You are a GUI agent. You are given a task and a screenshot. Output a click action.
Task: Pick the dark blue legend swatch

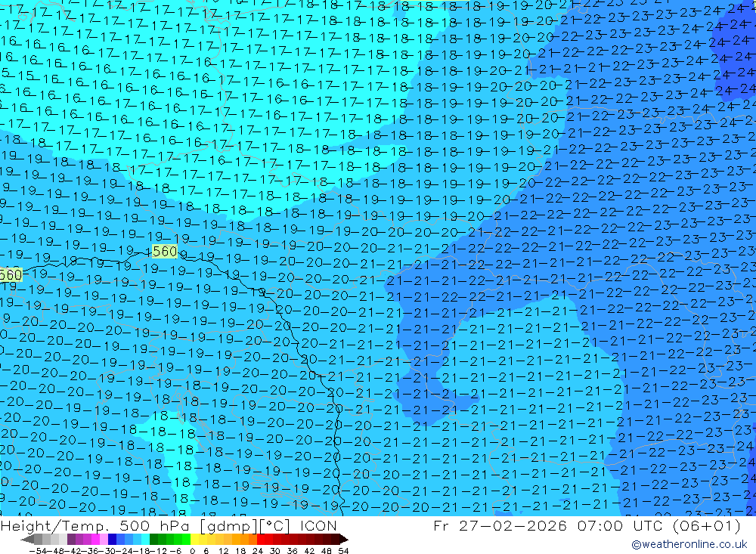112,540
